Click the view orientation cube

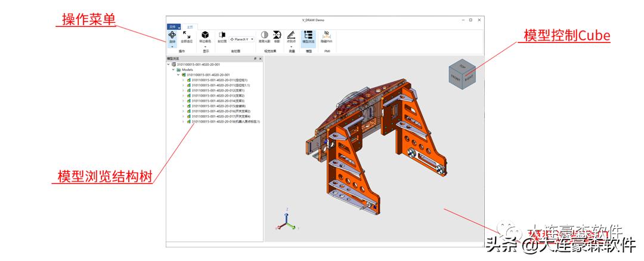click(462, 76)
